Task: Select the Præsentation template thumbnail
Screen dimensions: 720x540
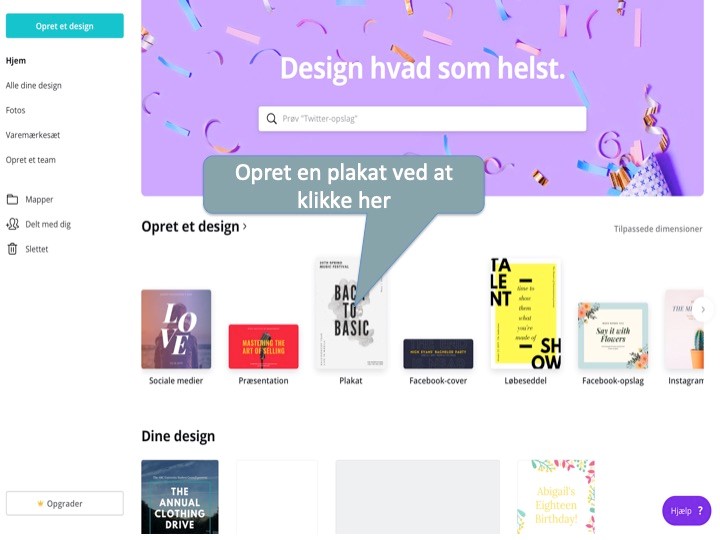Action: pyautogui.click(x=264, y=347)
